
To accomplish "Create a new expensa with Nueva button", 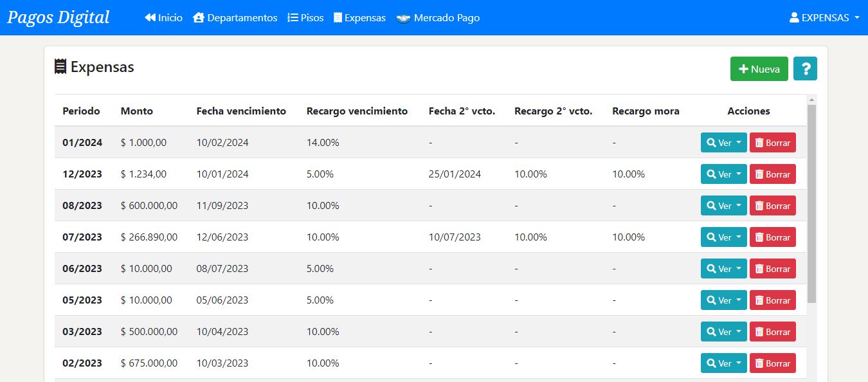I will coord(759,69).
